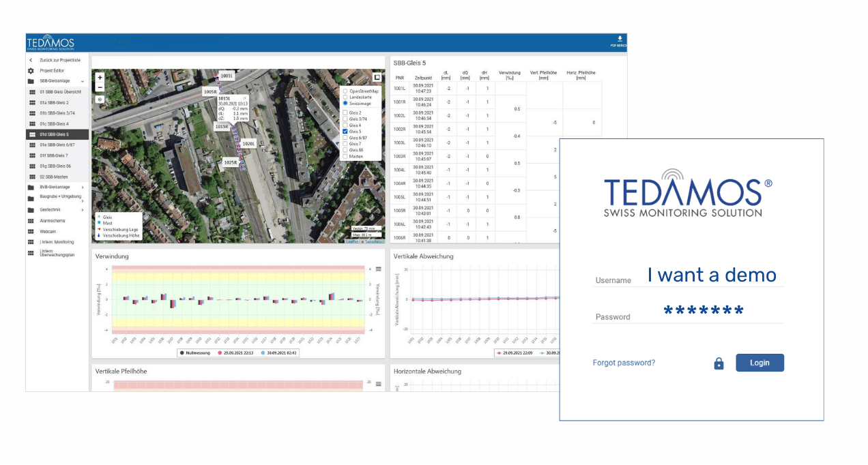Screen dimensions: 868x465
Task: Enable the Masten layer checkbox
Action: 345,156
